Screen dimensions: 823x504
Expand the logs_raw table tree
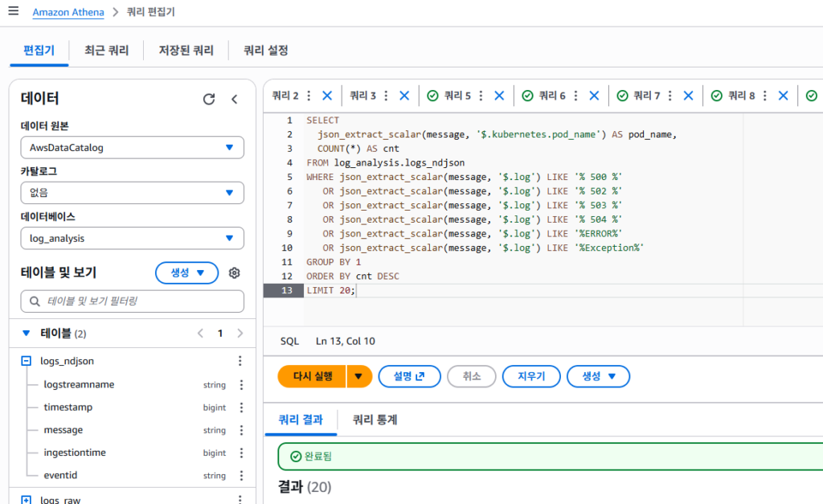[x=26, y=499]
